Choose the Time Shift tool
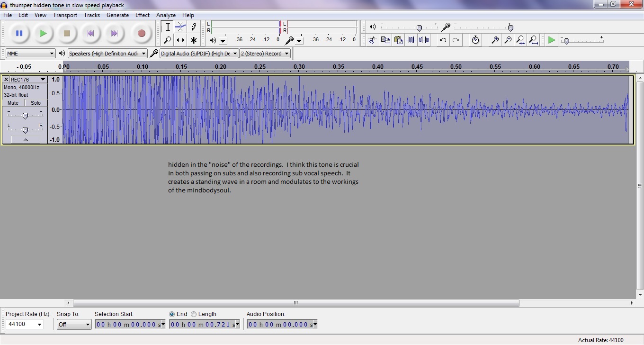Screen dimensions: 644x345 coord(180,40)
